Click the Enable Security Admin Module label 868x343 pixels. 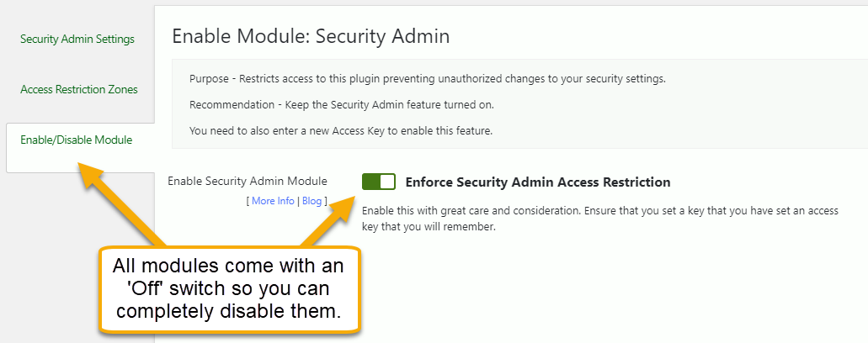coord(248,181)
